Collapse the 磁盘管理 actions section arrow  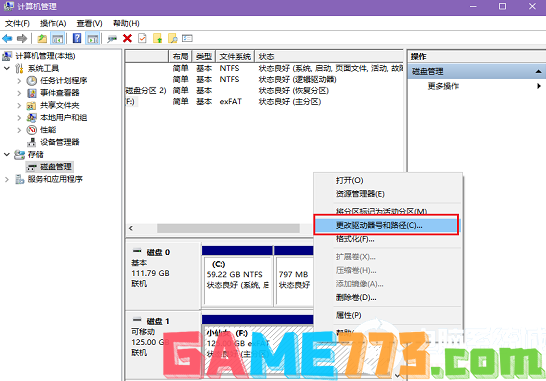(x=538, y=71)
